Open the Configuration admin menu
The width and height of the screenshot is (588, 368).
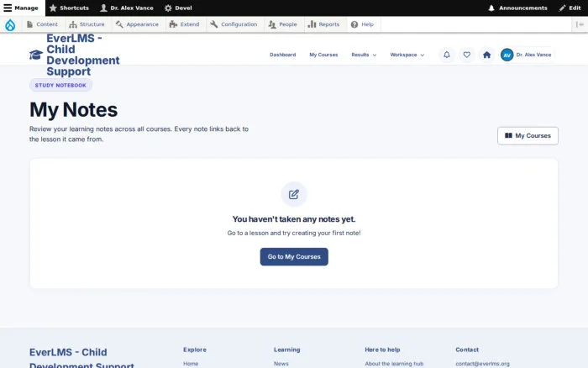coord(234,24)
